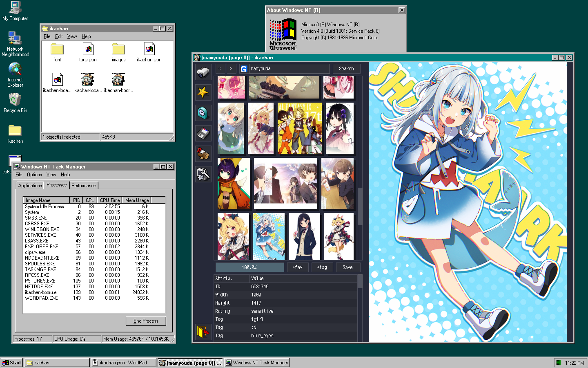Sort processes by CPU Time column header
The height and width of the screenshot is (368, 588).
110,200
